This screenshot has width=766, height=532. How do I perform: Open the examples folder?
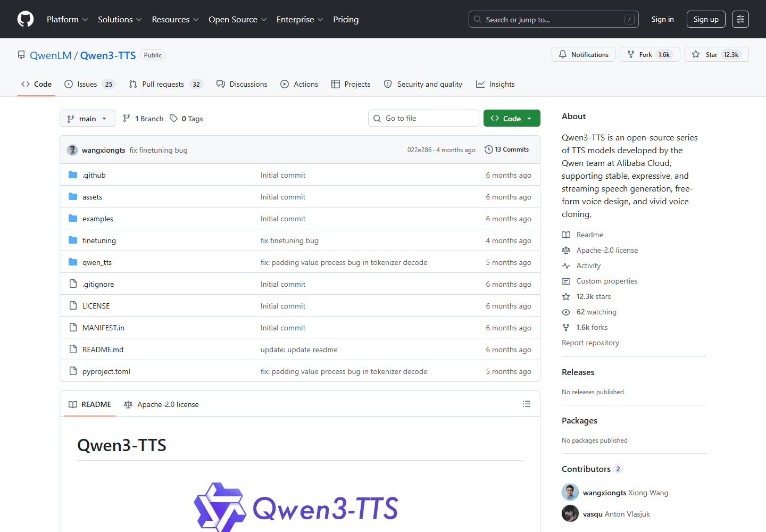coord(97,219)
